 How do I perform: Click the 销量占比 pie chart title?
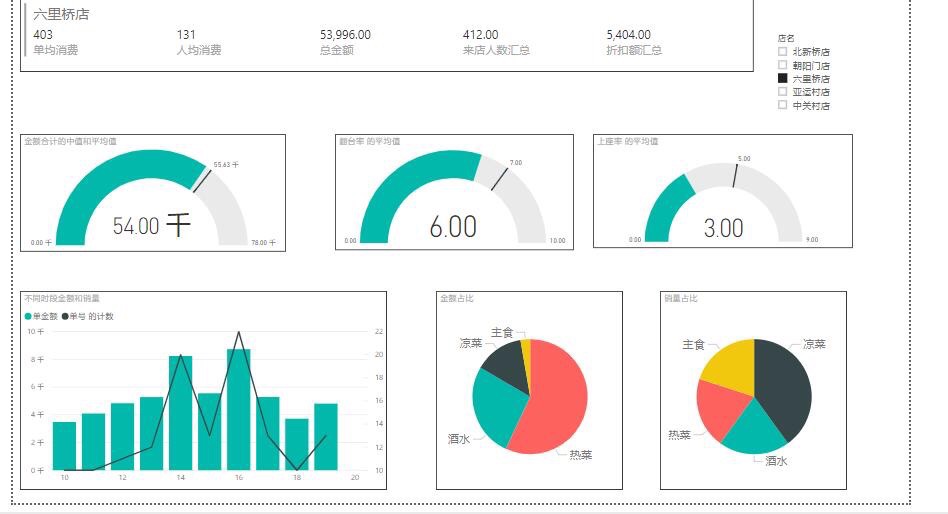coord(681,298)
